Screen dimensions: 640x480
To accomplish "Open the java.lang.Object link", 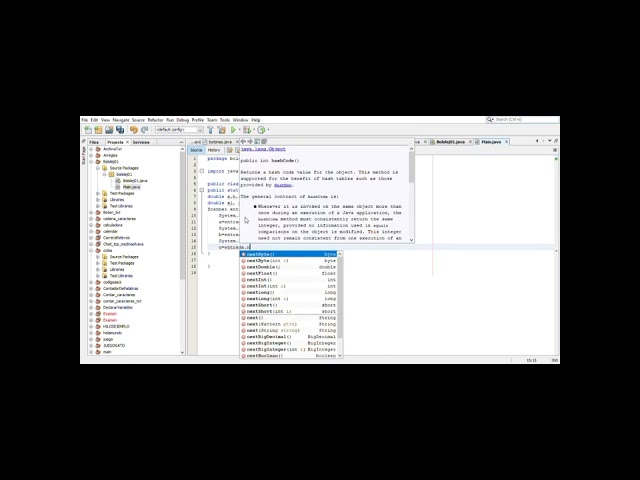I will [263, 149].
